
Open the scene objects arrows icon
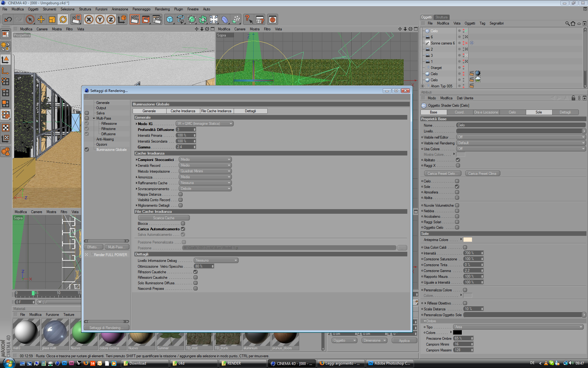pos(214,20)
